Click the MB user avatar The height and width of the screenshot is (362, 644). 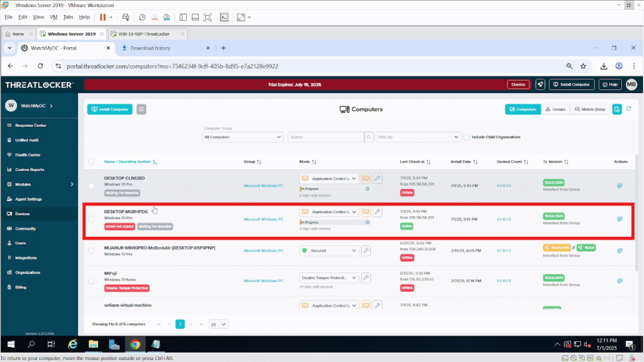pyautogui.click(x=631, y=85)
